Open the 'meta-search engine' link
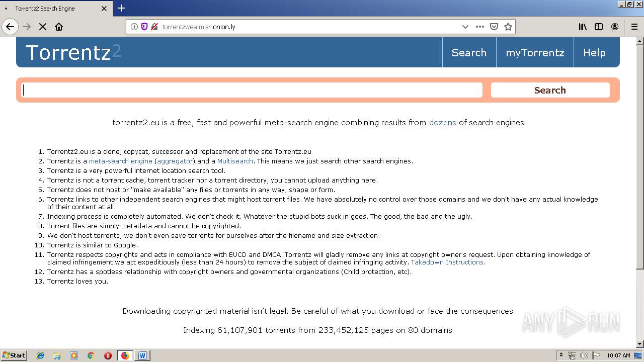The image size is (644, 362). point(120,161)
